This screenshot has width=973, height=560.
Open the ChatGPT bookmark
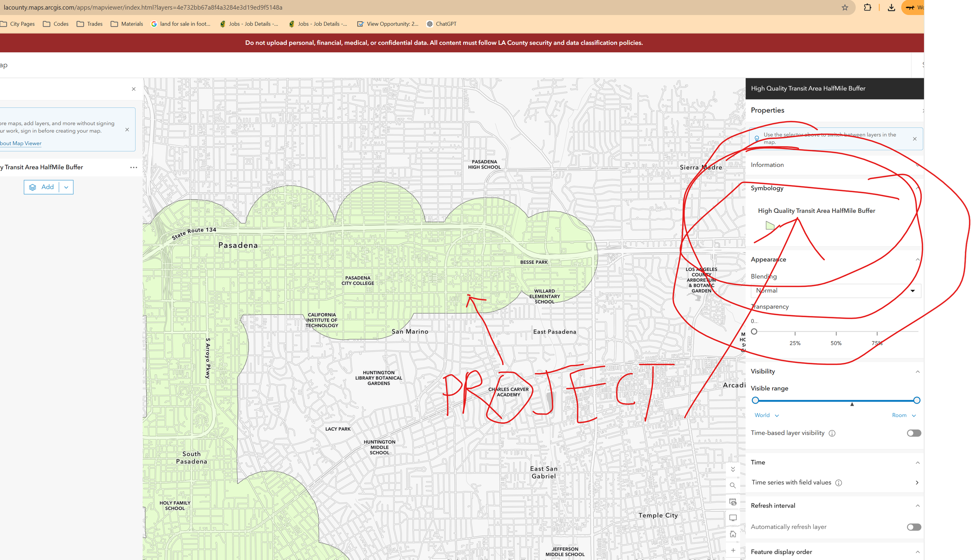[x=441, y=24]
